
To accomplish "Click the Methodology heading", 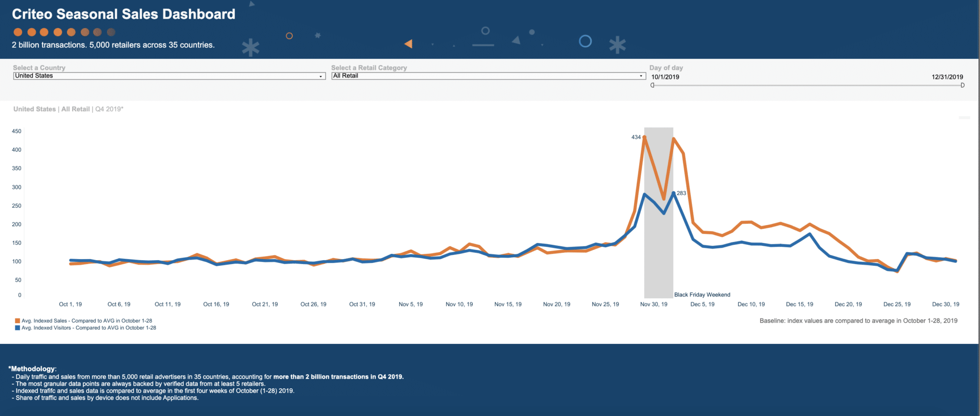I will coord(33,369).
